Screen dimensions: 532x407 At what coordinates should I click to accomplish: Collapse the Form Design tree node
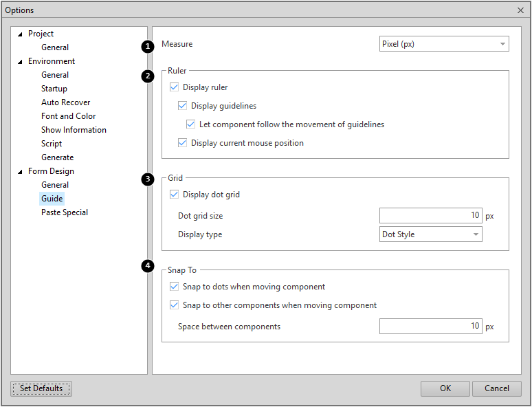(x=20, y=171)
